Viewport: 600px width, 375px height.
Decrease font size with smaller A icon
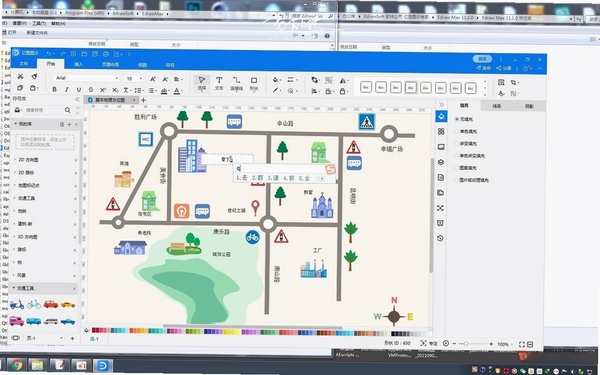point(165,79)
